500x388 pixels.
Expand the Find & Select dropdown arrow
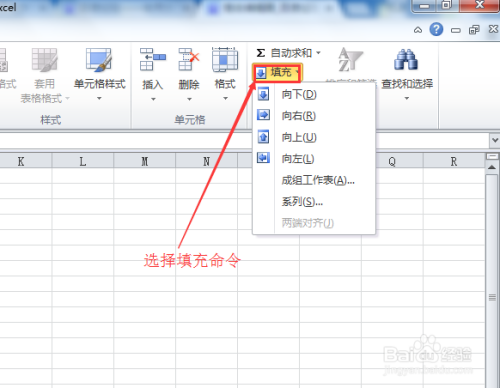pos(407,98)
